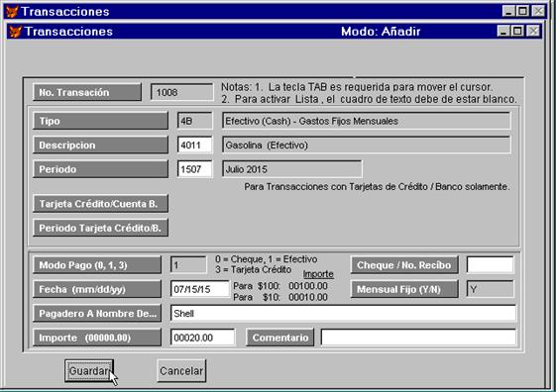Minimize the inner Modo: Añadir window
This screenshot has width=556, height=392.
503,31
